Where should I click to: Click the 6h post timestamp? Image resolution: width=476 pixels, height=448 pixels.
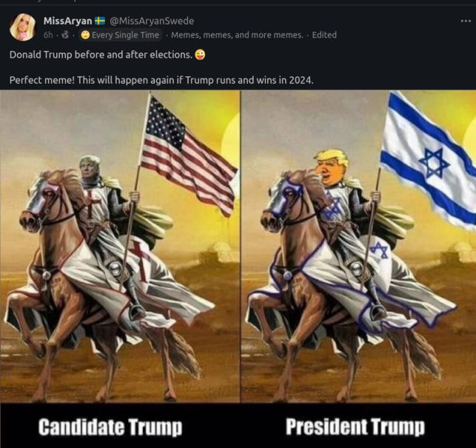pos(48,36)
